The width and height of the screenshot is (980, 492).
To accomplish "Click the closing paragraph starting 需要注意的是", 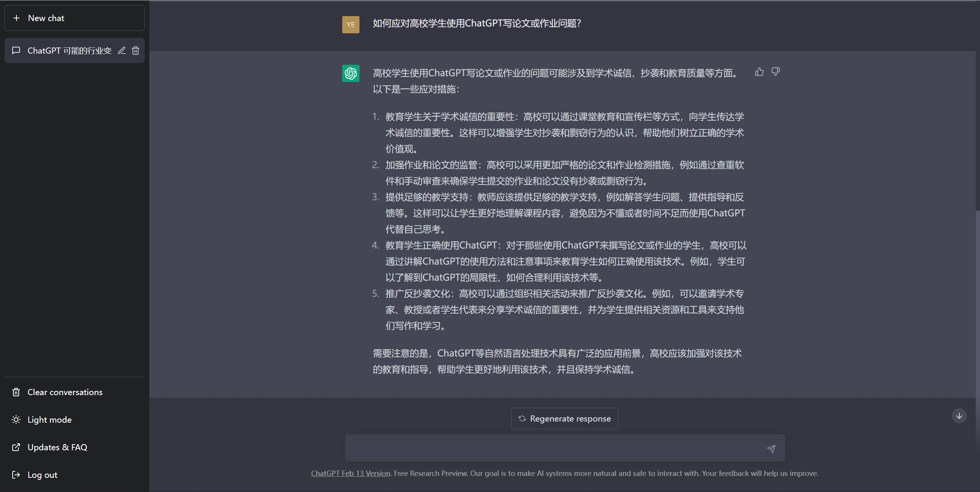I will pos(557,361).
